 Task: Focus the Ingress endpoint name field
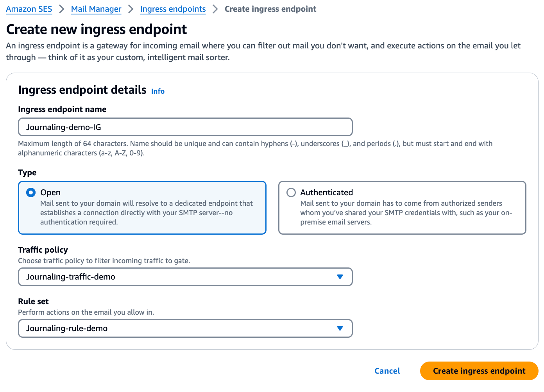click(x=185, y=127)
